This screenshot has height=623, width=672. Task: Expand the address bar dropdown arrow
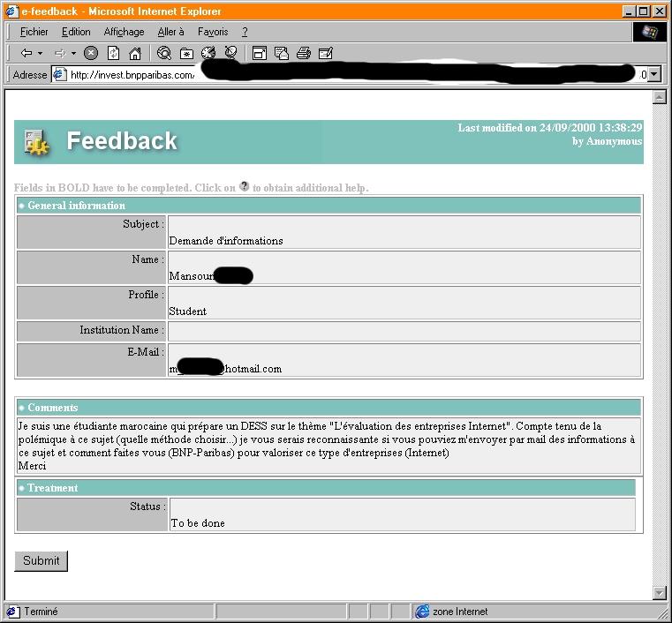pos(653,74)
